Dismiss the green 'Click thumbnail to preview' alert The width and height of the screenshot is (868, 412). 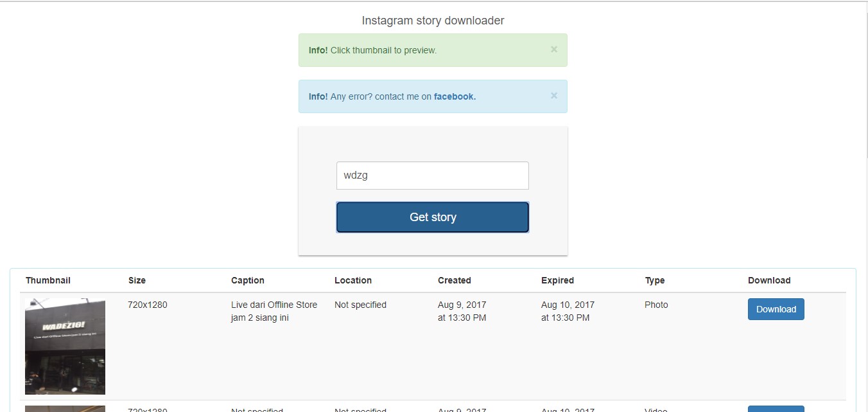(554, 49)
